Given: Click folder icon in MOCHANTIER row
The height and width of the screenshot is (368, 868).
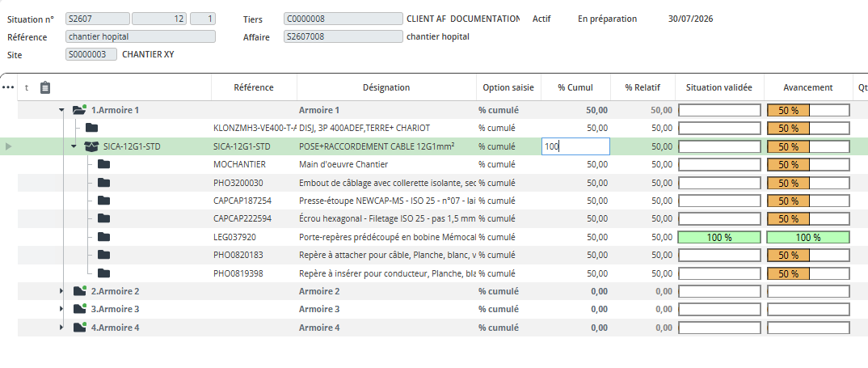Looking at the screenshot, I should [x=104, y=165].
